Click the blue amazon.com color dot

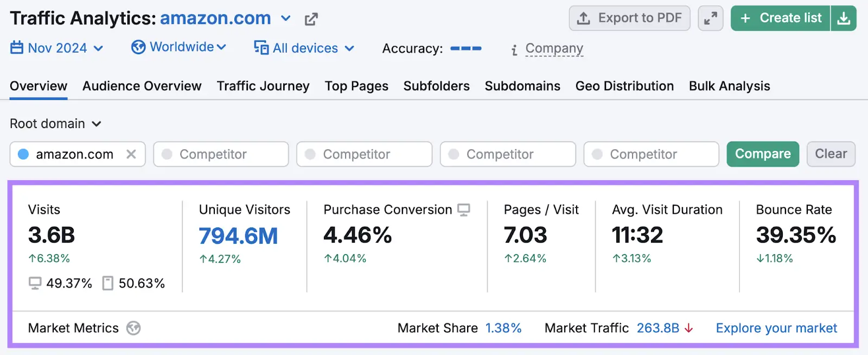click(x=23, y=154)
